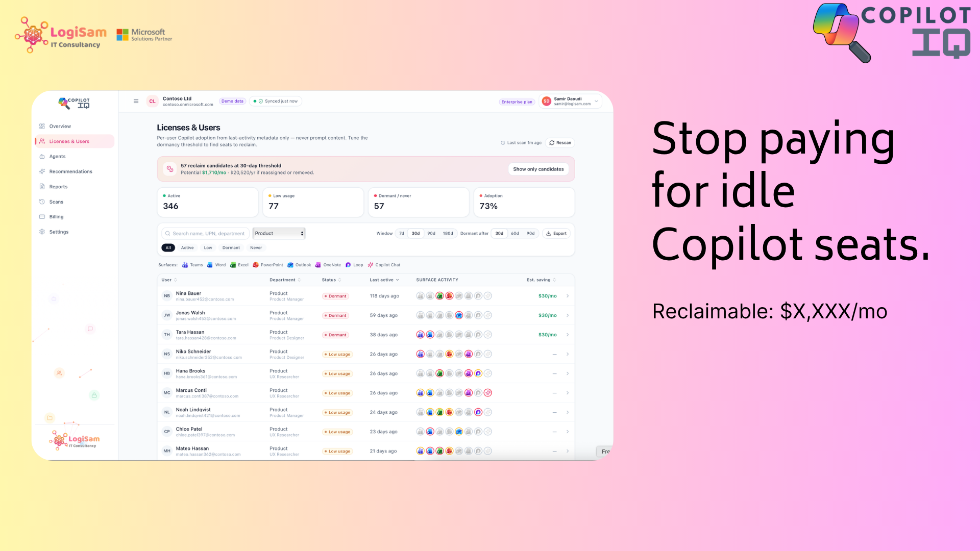This screenshot has width=980, height=551.
Task: Click the Enterprise plan badge
Action: pyautogui.click(x=517, y=102)
